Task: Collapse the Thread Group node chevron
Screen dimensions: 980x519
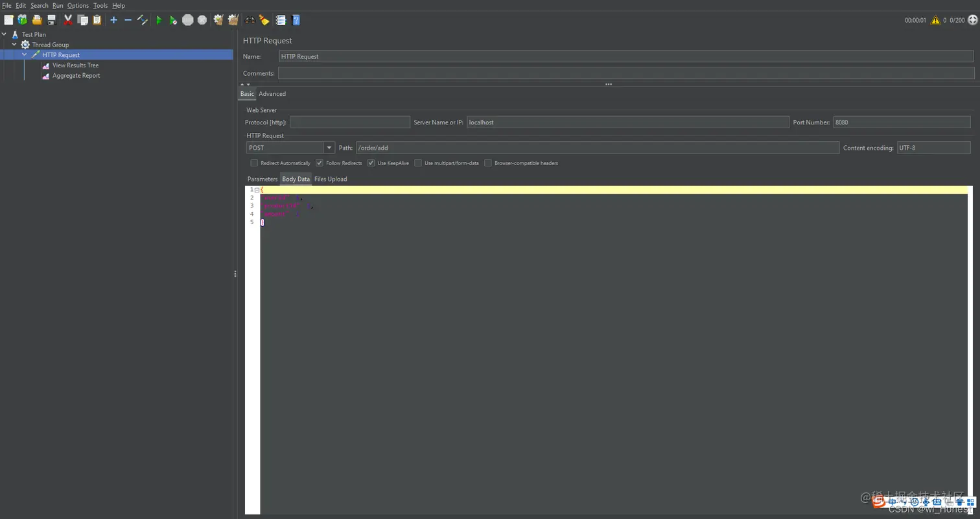Action: (x=14, y=45)
